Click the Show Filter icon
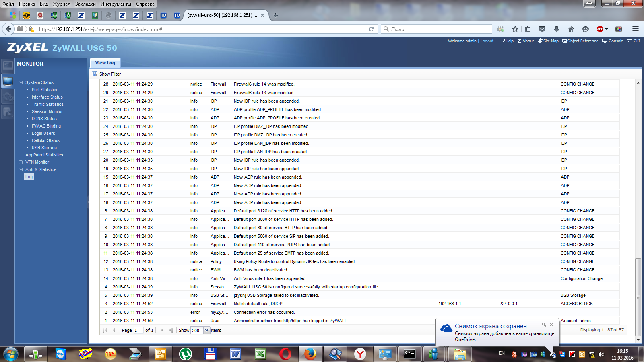 95,74
